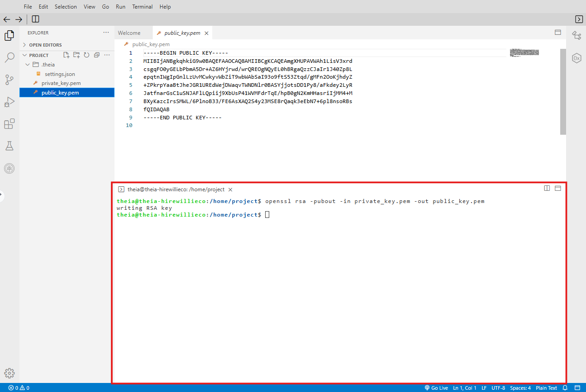Open settings.json in the explorer
The height and width of the screenshot is (392, 586).
coord(60,74)
